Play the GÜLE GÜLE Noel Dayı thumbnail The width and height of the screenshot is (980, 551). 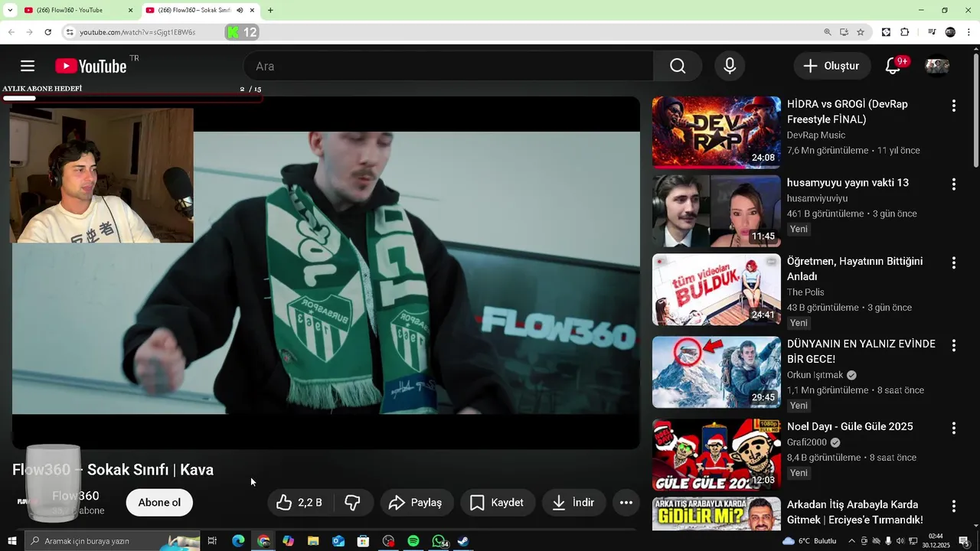coord(717,455)
